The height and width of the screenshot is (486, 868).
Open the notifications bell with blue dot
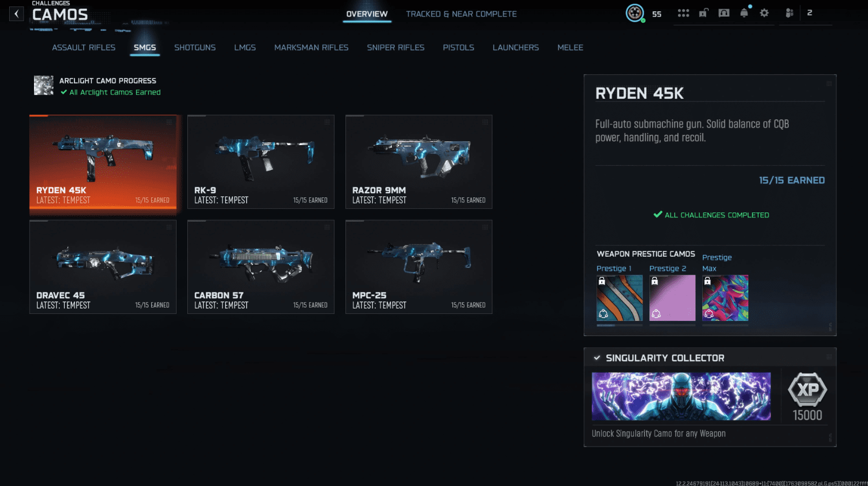tap(744, 12)
